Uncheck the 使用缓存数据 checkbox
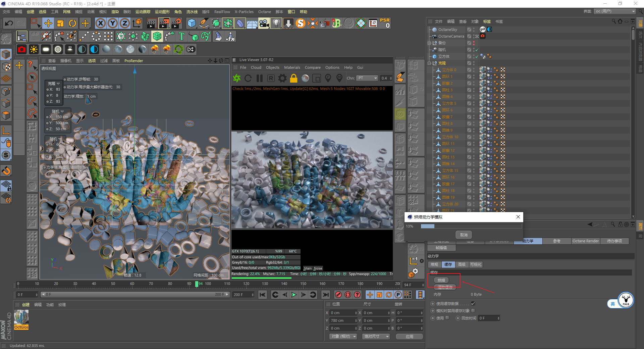The image size is (644, 349). tap(473, 304)
